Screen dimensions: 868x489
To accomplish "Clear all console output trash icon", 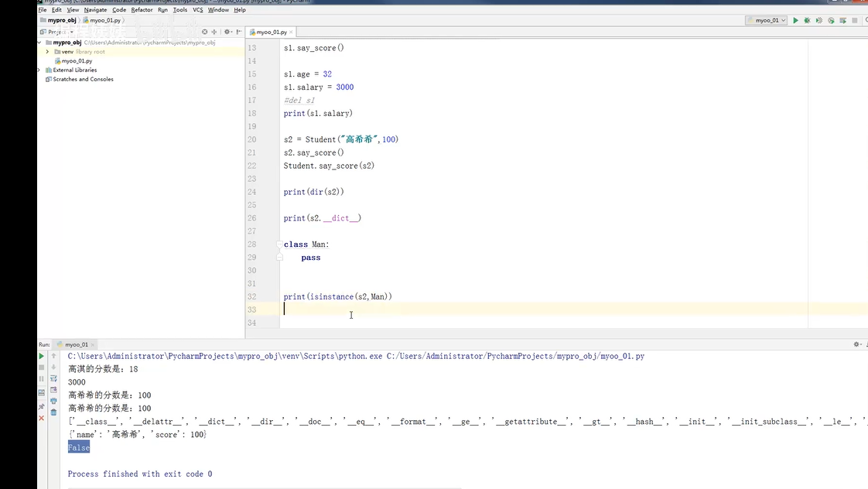I will pyautogui.click(x=53, y=412).
